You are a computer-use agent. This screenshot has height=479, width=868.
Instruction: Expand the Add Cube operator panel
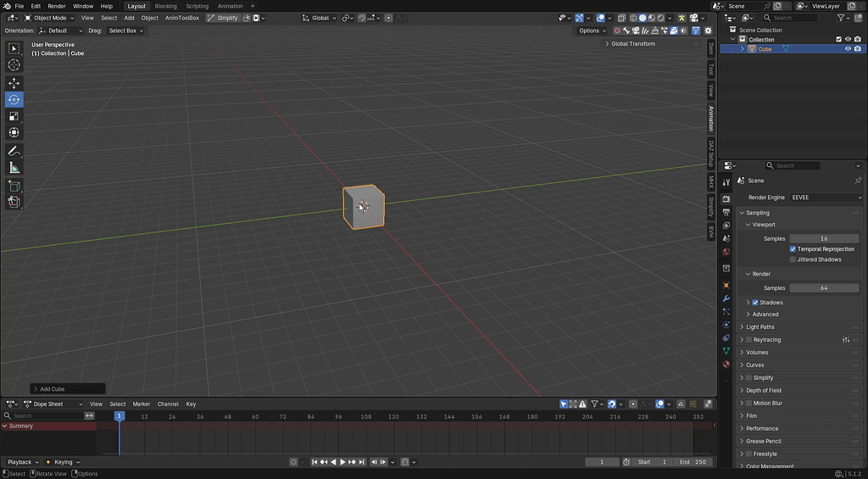(x=68, y=389)
